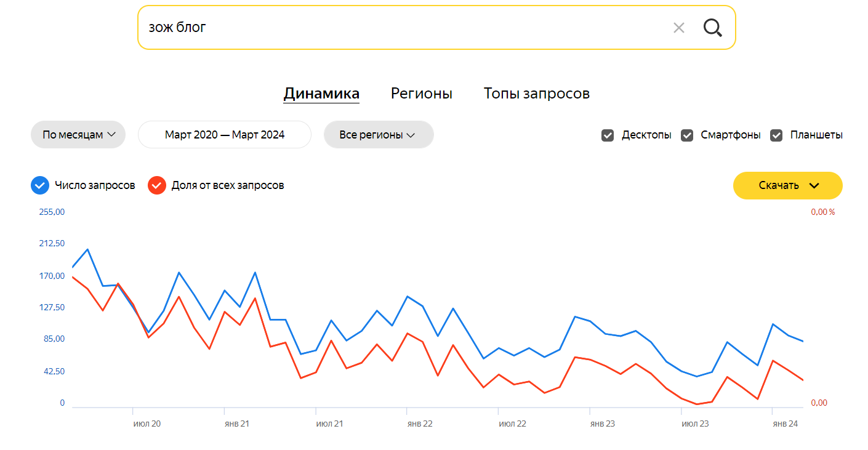This screenshot has width=868, height=450.
Task: Switch to the Динамика tab
Action: coord(321,94)
